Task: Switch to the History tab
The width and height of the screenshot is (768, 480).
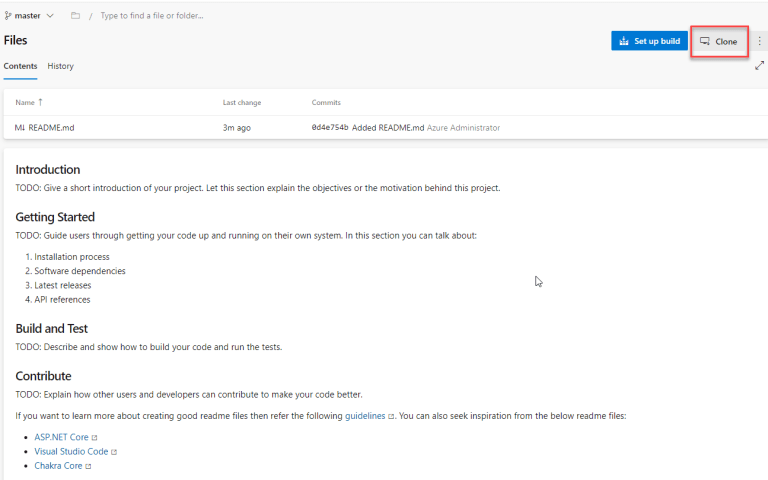Action: click(x=60, y=66)
